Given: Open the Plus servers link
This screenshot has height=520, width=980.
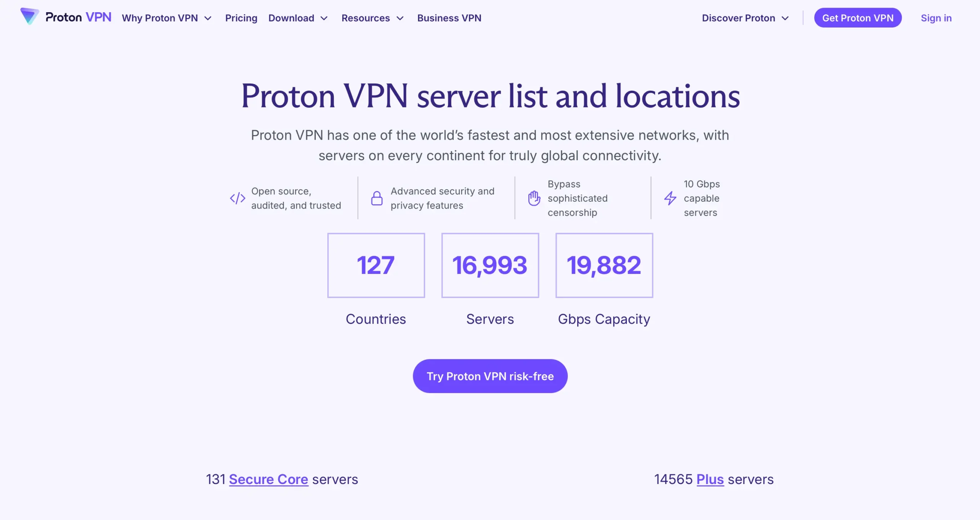Looking at the screenshot, I should [x=710, y=479].
